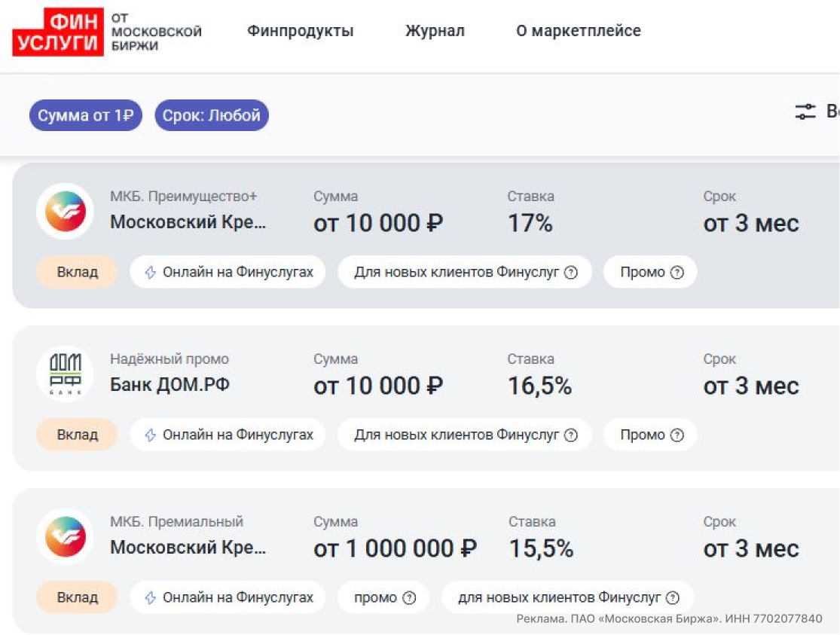Screen dimensions: 840x635
Task: Click от 1 000 000 ₽ amount
Action: (395, 548)
